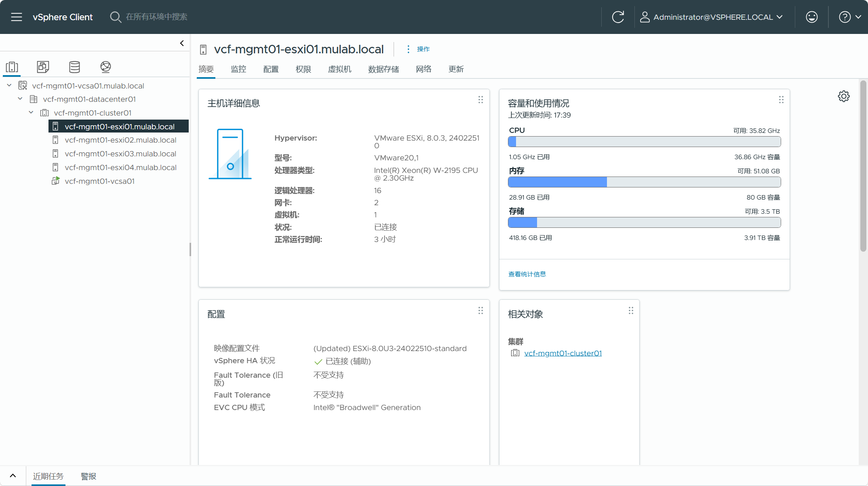
Task: Click the large host illustration image
Action: (230, 154)
